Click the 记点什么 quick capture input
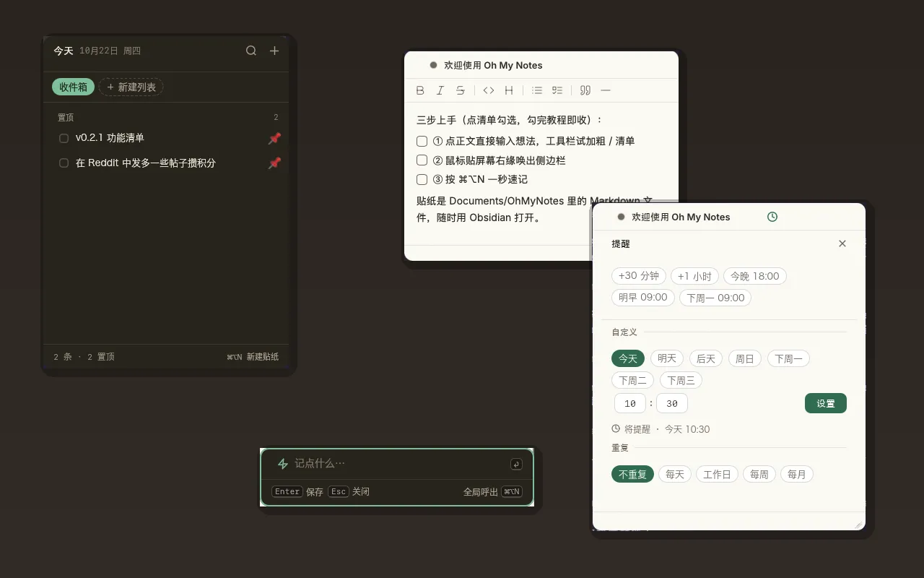The width and height of the screenshot is (924, 578). 398,464
